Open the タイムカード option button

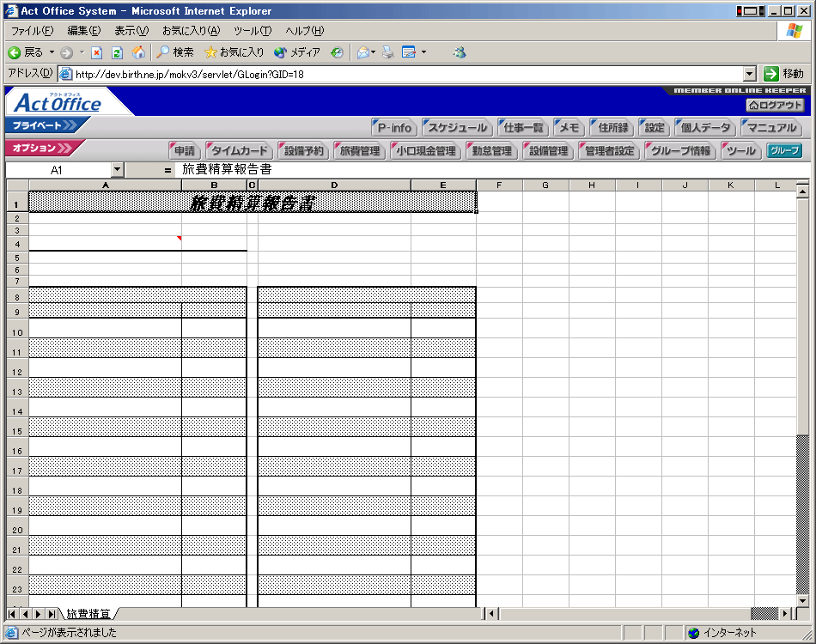tap(237, 151)
